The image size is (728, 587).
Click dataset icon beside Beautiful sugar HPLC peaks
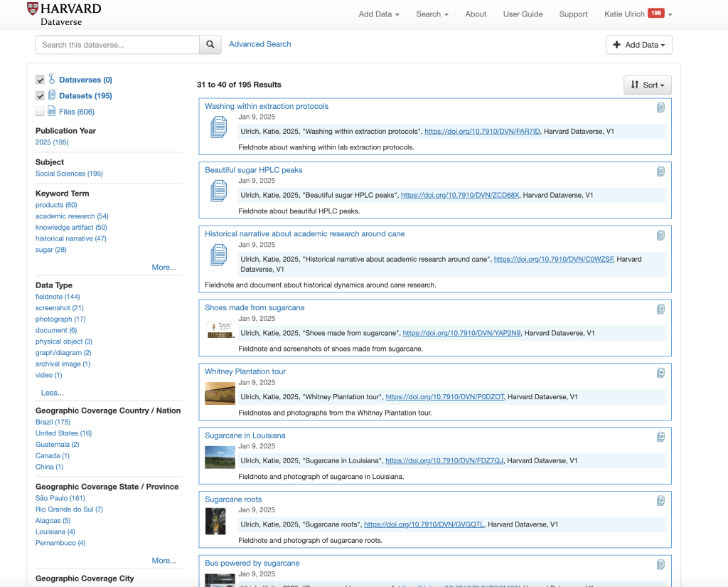[x=219, y=191]
